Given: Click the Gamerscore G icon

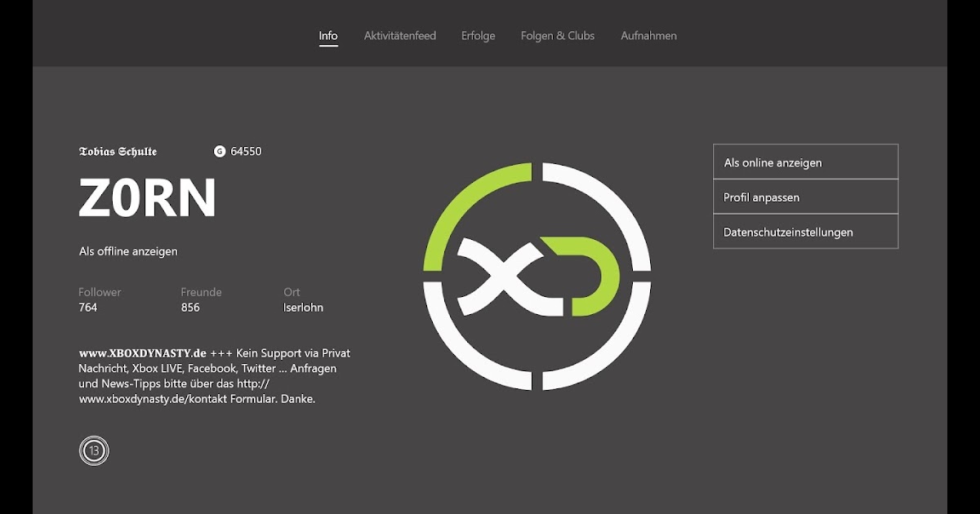Looking at the screenshot, I should [220, 151].
